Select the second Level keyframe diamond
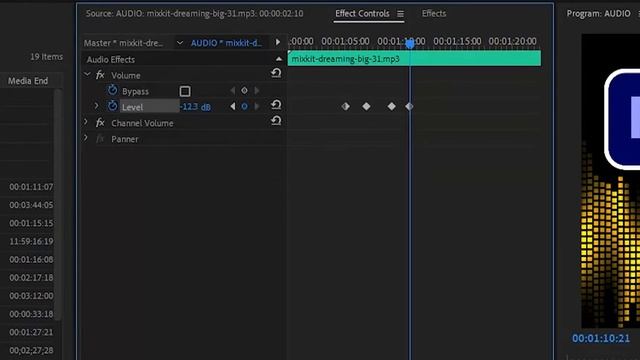 click(367, 107)
